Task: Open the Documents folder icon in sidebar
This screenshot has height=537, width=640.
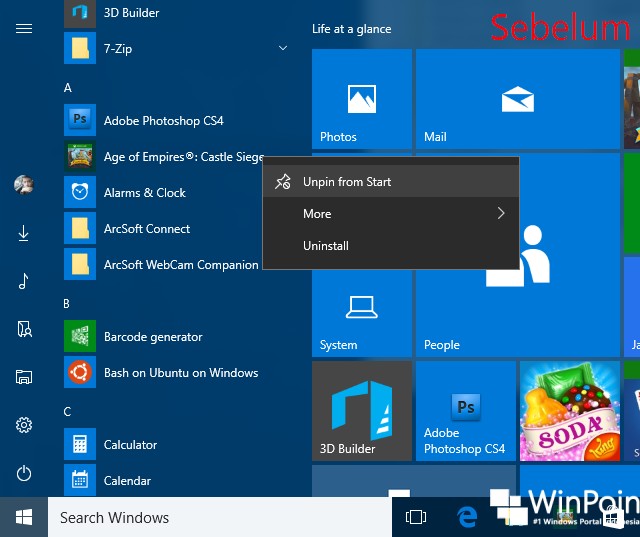Action: tap(24, 329)
